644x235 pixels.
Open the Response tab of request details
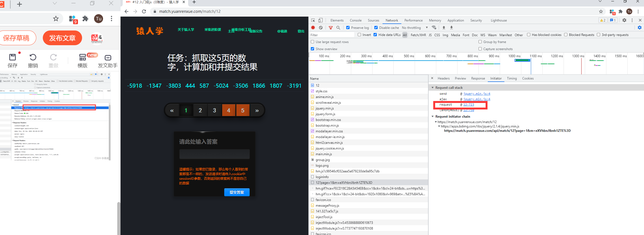point(478,78)
